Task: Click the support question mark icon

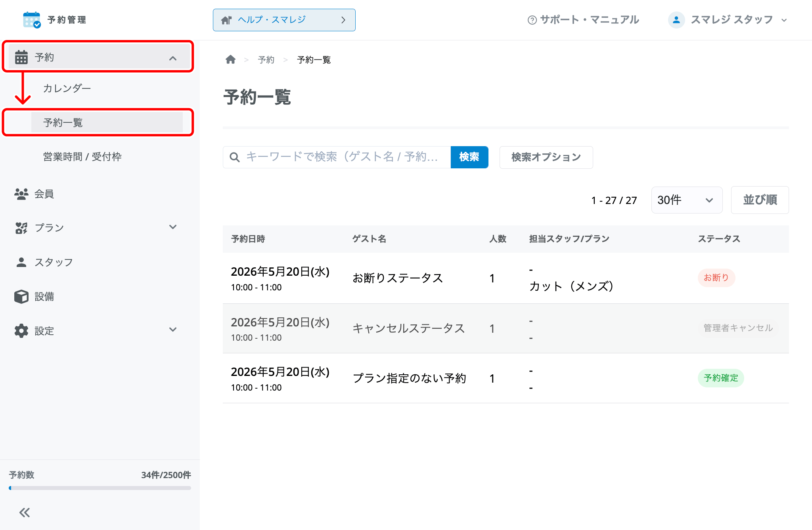Action: pyautogui.click(x=532, y=20)
